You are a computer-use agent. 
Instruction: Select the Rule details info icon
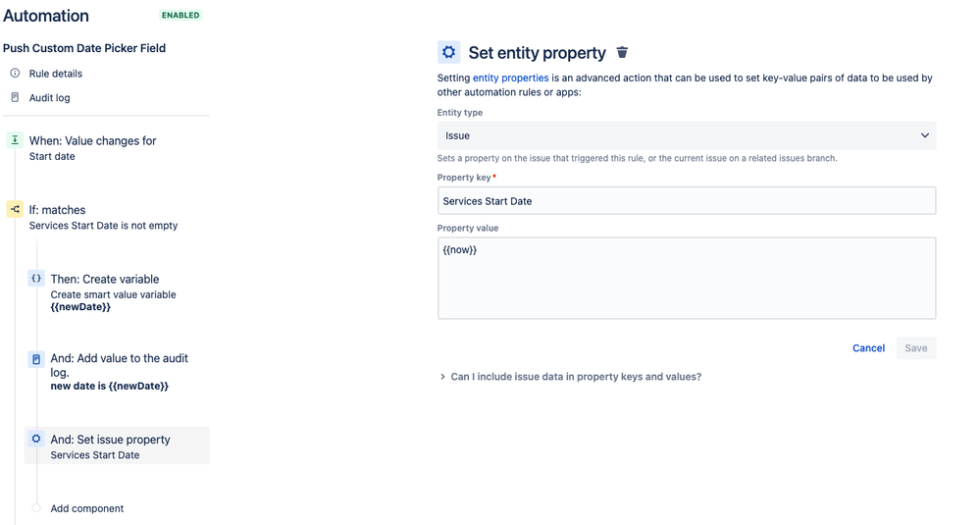(15, 74)
